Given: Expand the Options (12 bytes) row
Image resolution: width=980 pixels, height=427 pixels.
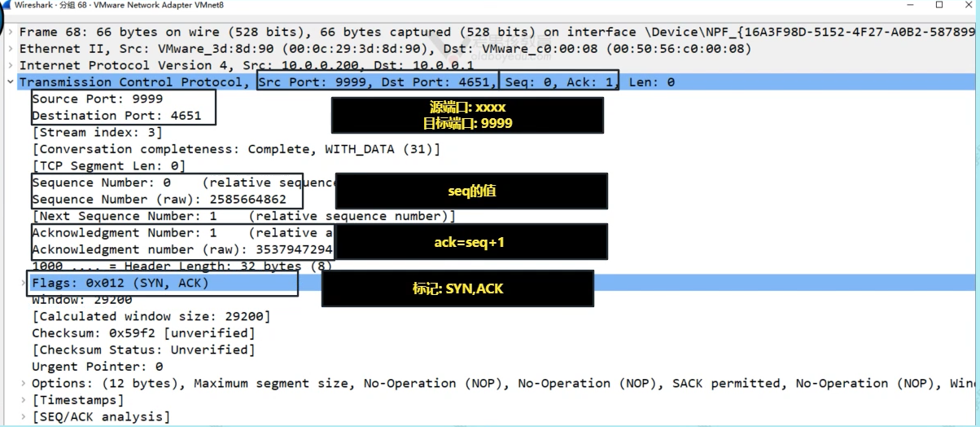Looking at the screenshot, I should coord(23,383).
